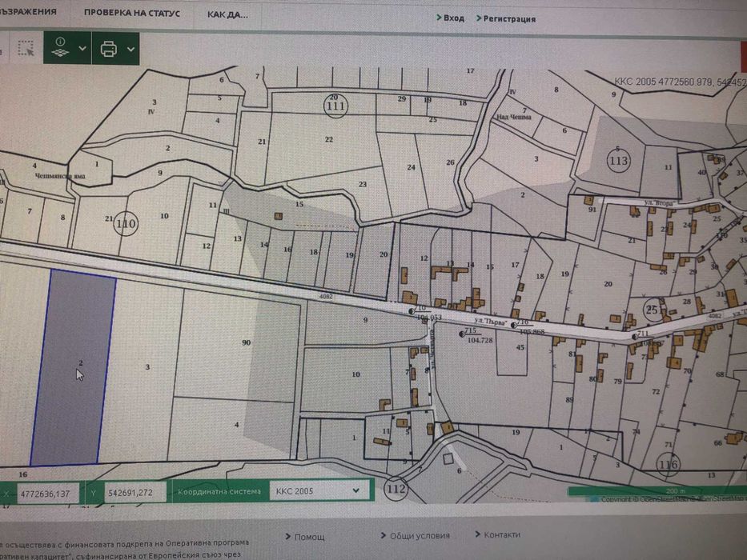This screenshot has height=560, width=747.
Task: Click the X coordinate input field
Action: (48, 494)
